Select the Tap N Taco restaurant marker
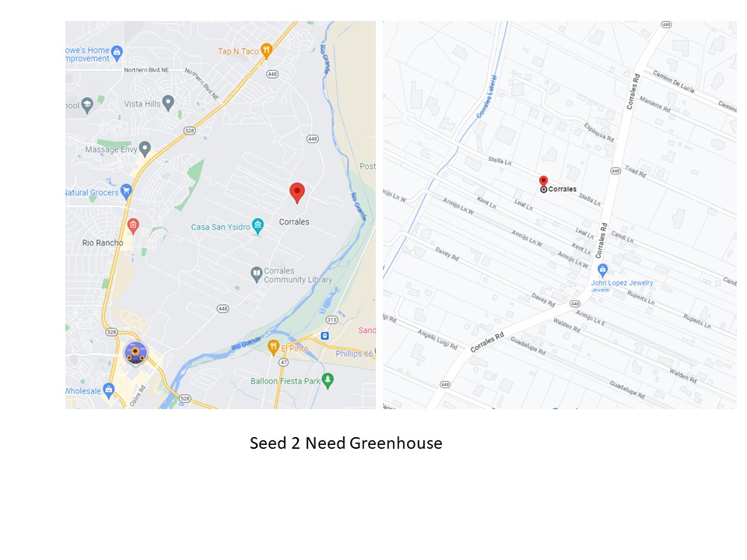The height and width of the screenshot is (560, 747). (266, 51)
